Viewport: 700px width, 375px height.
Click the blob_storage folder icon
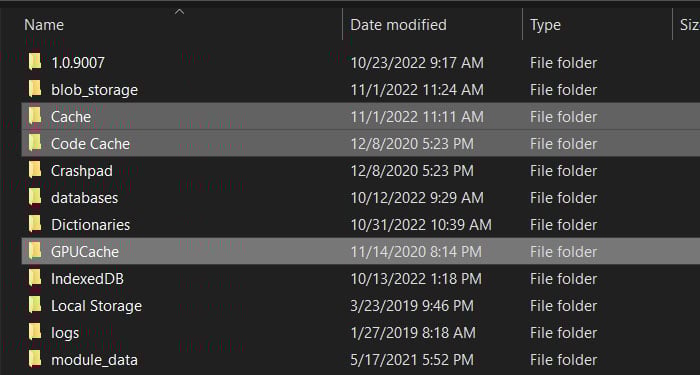35,89
